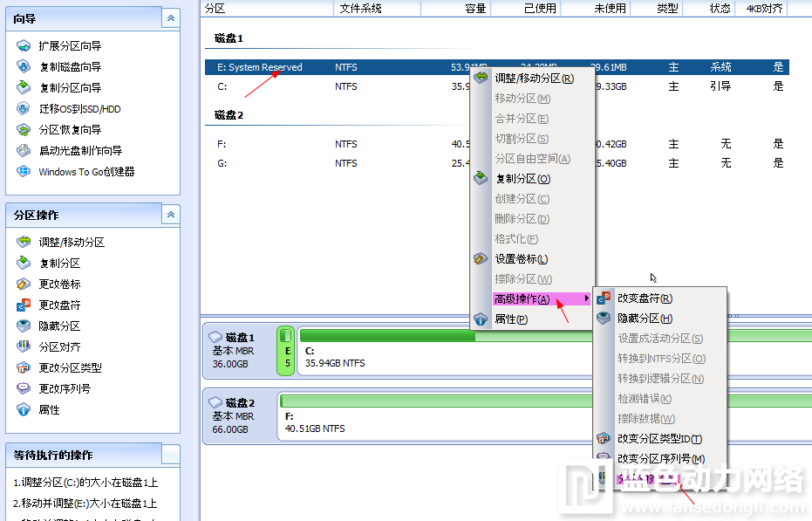
Task: Open 属性(P) from the context menu
Action: tap(511, 319)
